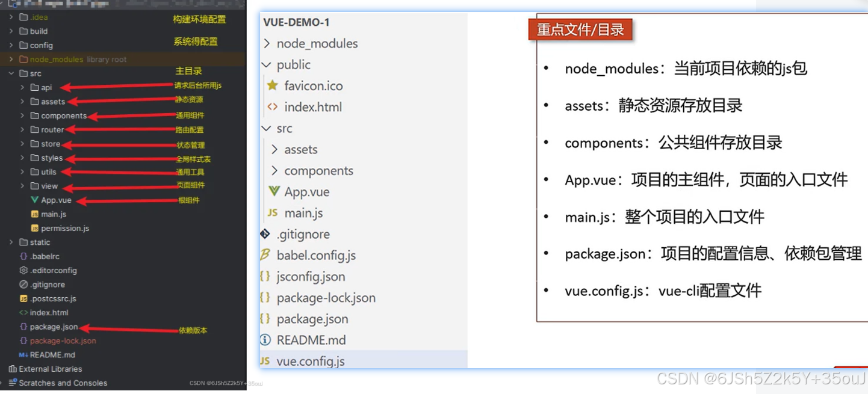This screenshot has height=394, width=868.
Task: Click the jsconfig.json icon
Action: [265, 276]
